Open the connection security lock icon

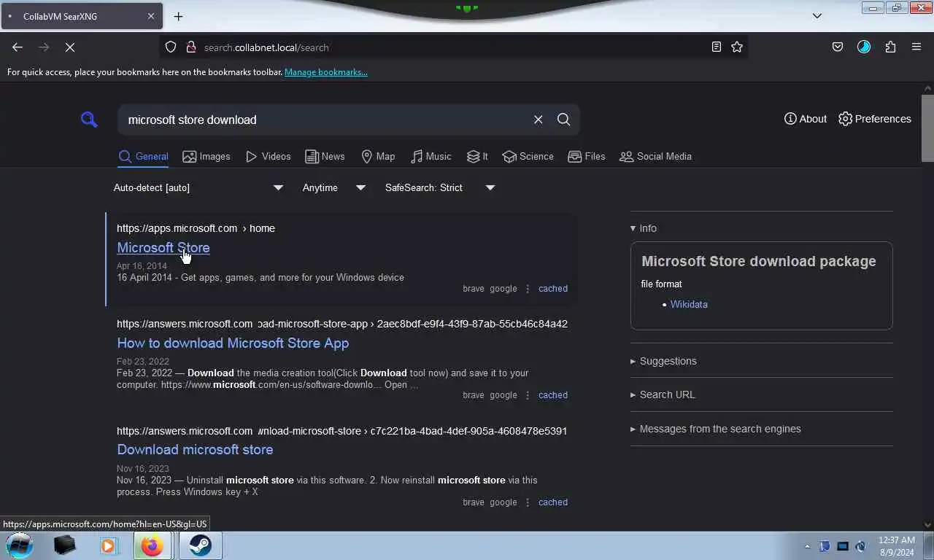coord(190,47)
